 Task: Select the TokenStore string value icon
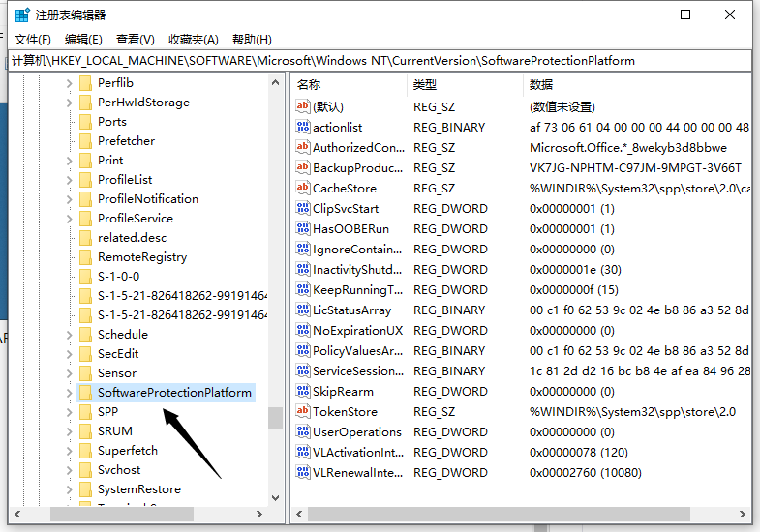point(303,411)
